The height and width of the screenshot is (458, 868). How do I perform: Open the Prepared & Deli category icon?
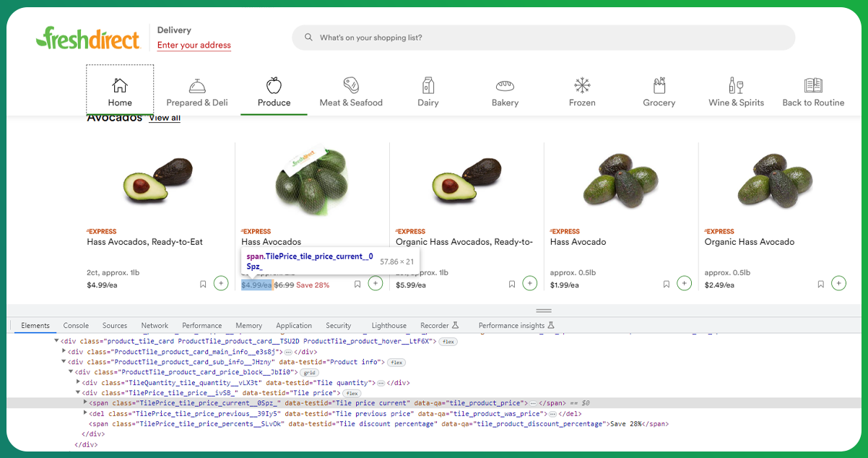click(196, 86)
